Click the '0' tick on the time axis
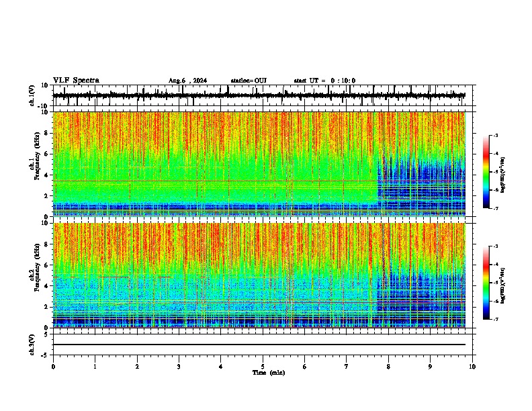Viewport: 532px width, 411px height. click(53, 367)
